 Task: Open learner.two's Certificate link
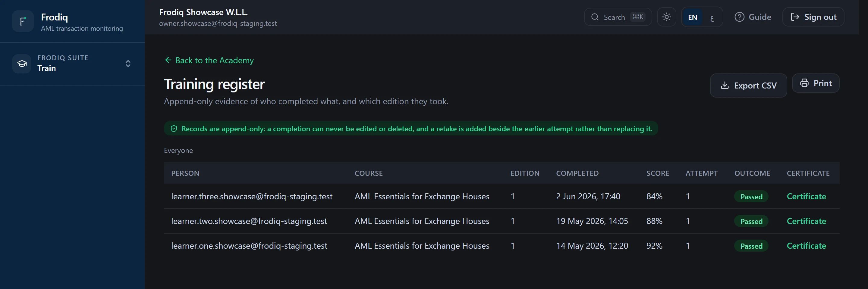pos(806,221)
